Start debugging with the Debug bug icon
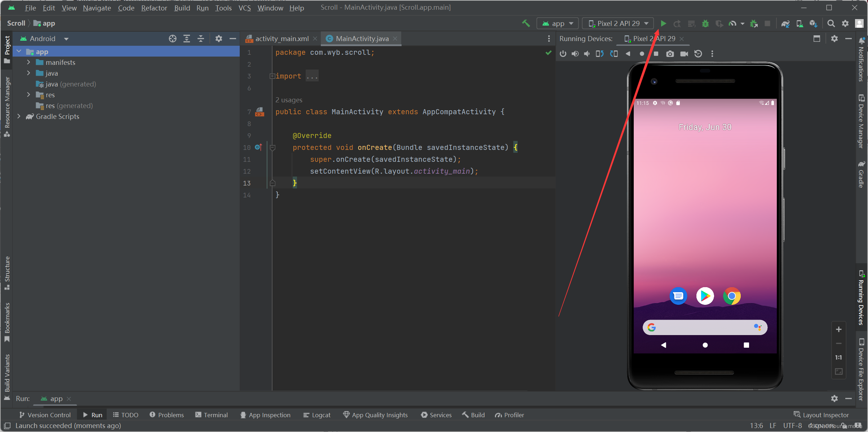This screenshot has width=868, height=432. [x=705, y=23]
